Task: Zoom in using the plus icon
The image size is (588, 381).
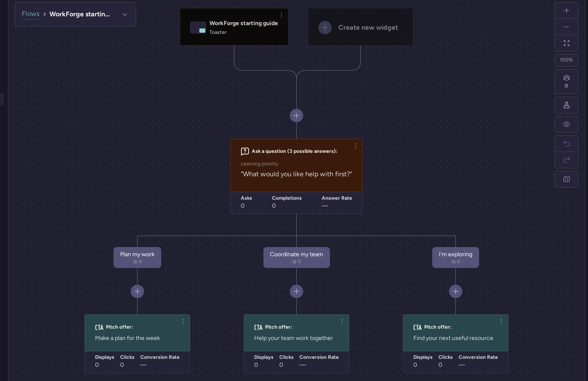Action: [x=566, y=11]
